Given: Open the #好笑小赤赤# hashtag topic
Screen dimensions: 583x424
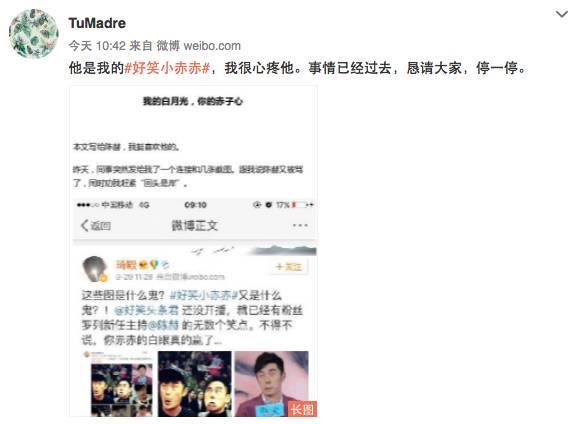Looking at the screenshot, I should [x=167, y=68].
